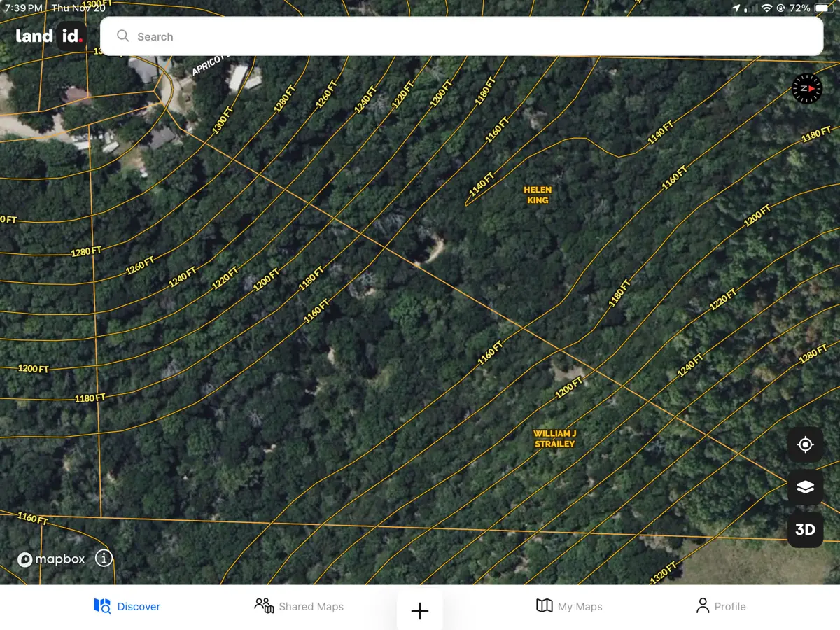Screen dimensions: 840x630
Task: Open the map layers panel
Action: click(x=805, y=488)
